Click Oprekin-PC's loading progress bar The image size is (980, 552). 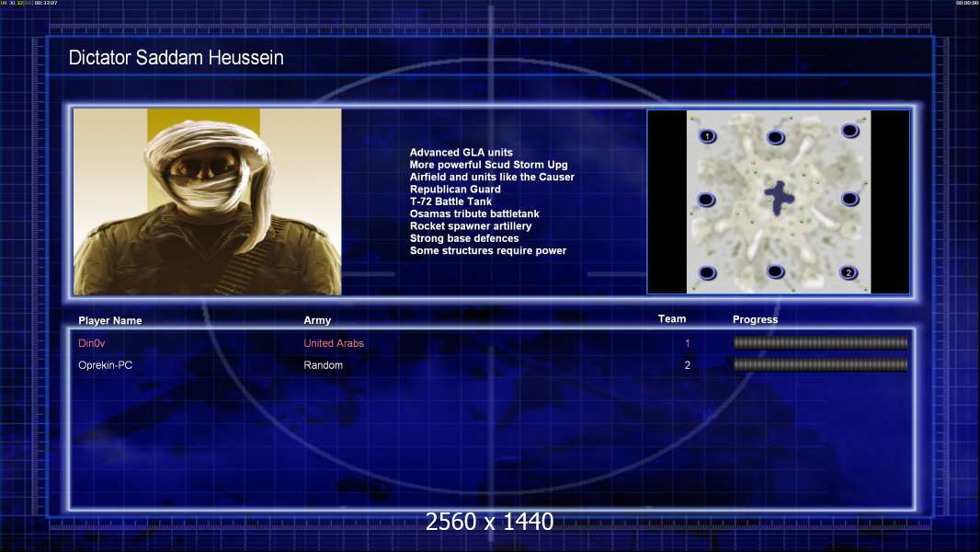click(820, 365)
